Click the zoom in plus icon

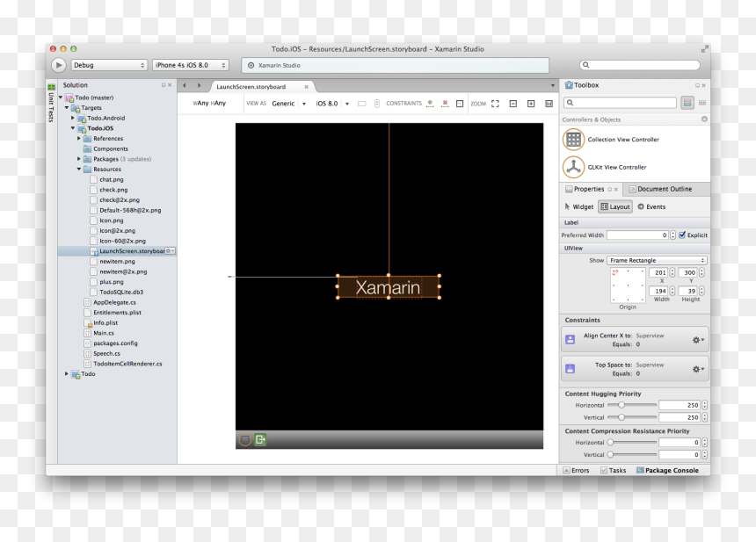click(x=531, y=104)
